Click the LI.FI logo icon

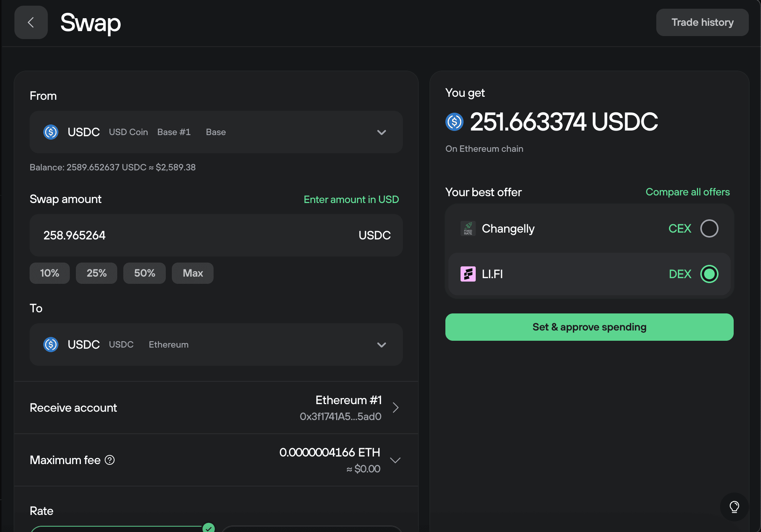click(x=468, y=274)
